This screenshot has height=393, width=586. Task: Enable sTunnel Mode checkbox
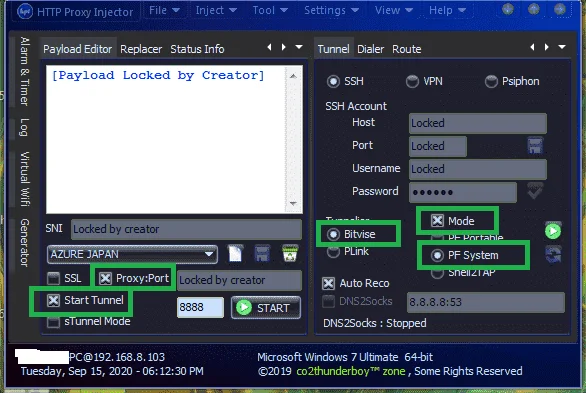pyautogui.click(x=53, y=322)
